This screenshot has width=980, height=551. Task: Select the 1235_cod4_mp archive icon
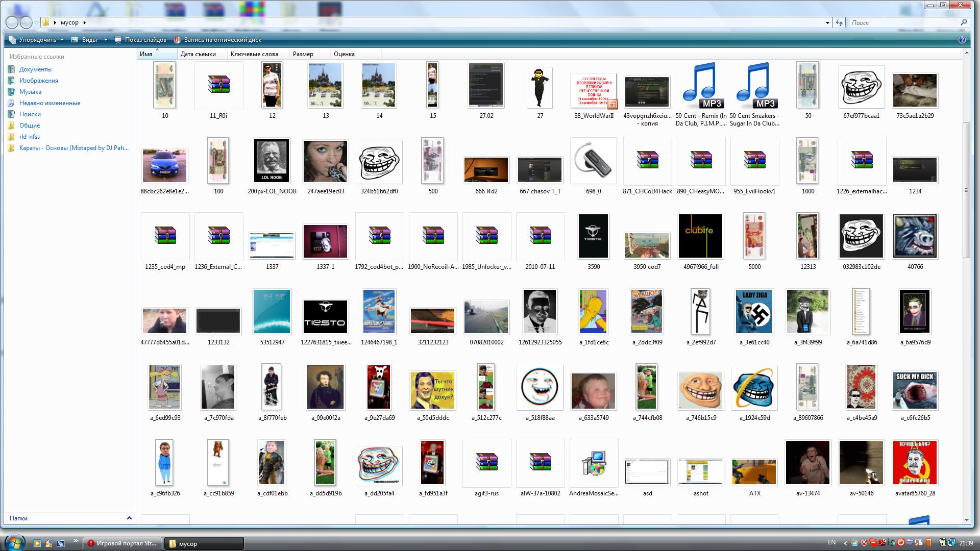coord(165,236)
